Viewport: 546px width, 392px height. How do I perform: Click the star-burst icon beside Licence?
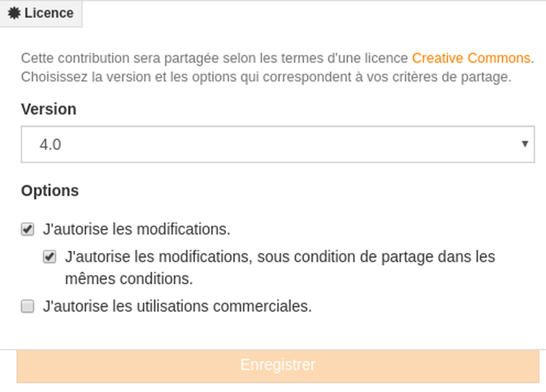click(x=14, y=13)
